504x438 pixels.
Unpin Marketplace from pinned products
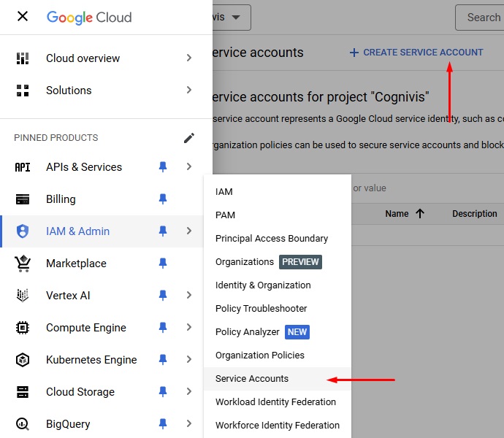[x=163, y=264]
